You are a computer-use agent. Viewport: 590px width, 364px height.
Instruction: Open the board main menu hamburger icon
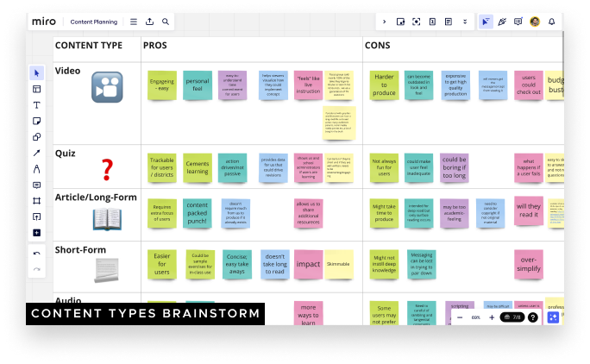tap(134, 22)
